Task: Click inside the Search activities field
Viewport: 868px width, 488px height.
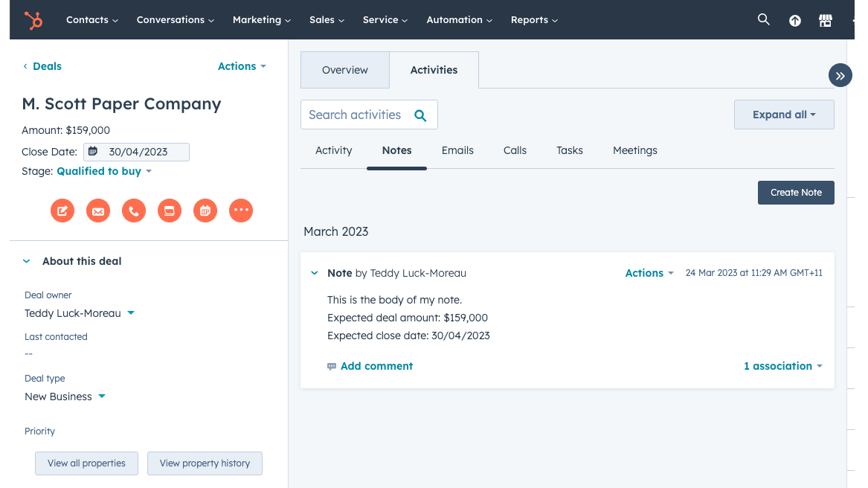Action: coord(357,115)
